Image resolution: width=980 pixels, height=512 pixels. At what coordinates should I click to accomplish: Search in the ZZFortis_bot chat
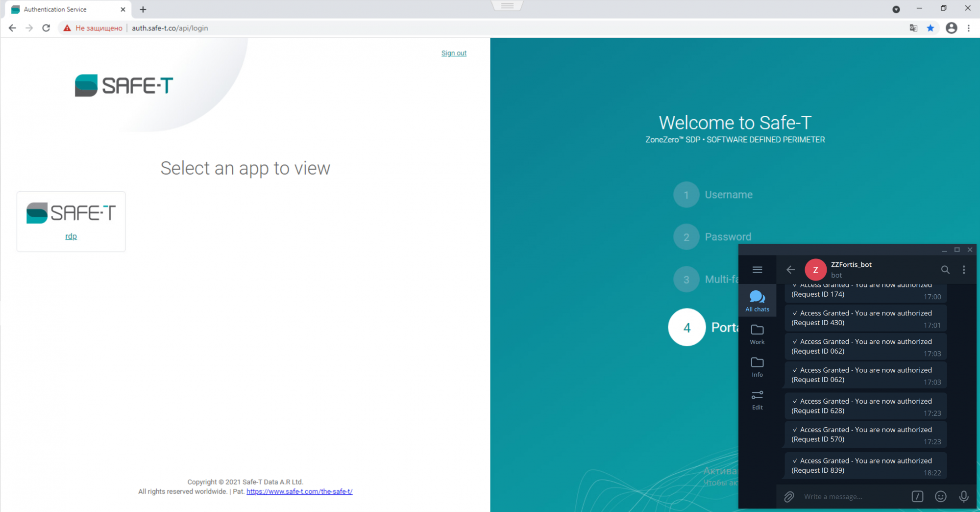tap(945, 270)
